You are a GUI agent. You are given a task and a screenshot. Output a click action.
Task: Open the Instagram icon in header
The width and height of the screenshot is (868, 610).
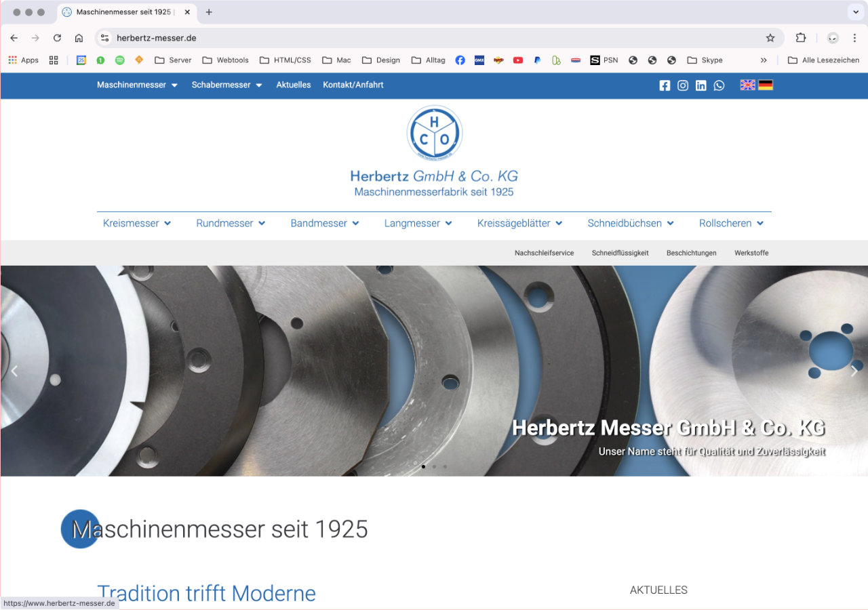[683, 85]
